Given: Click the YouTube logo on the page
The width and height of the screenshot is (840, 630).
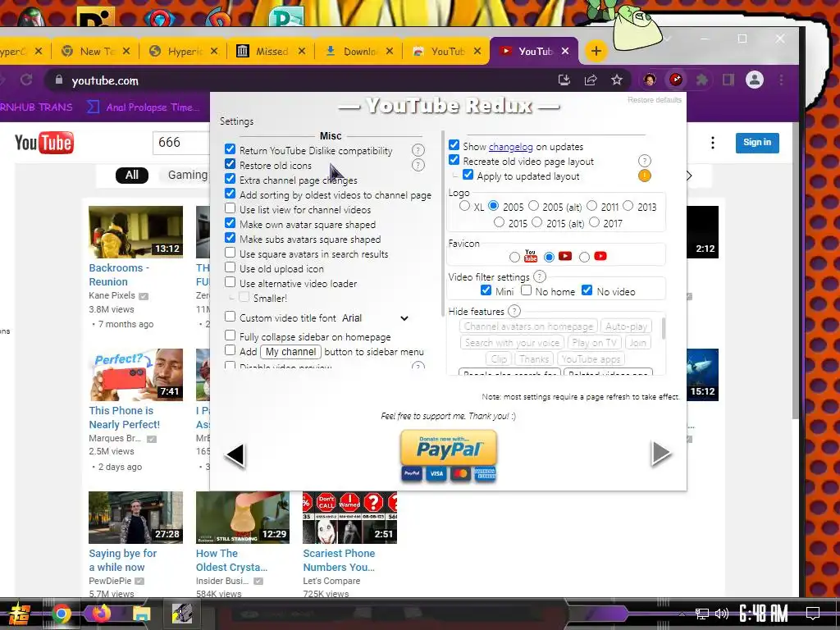Looking at the screenshot, I should [44, 143].
